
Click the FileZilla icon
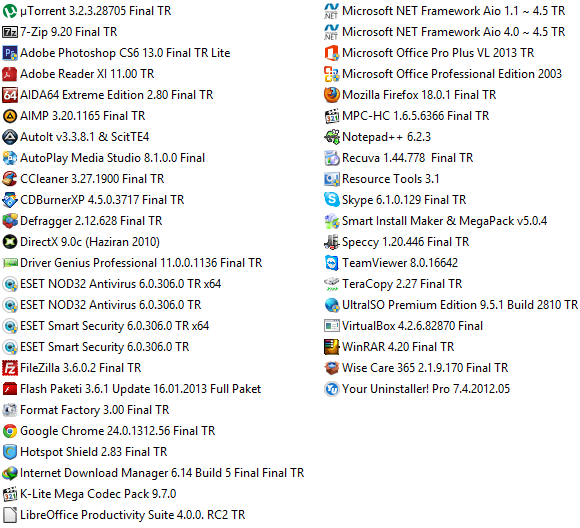point(10,368)
